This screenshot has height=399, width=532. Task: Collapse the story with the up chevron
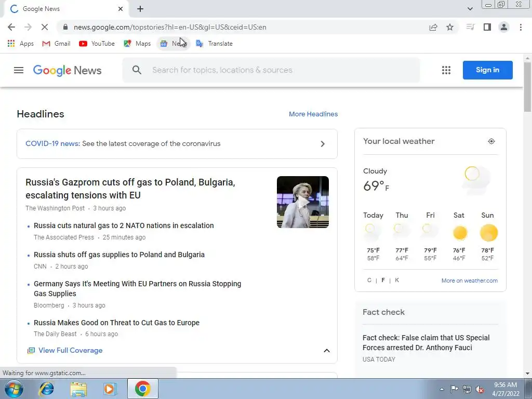click(326, 351)
